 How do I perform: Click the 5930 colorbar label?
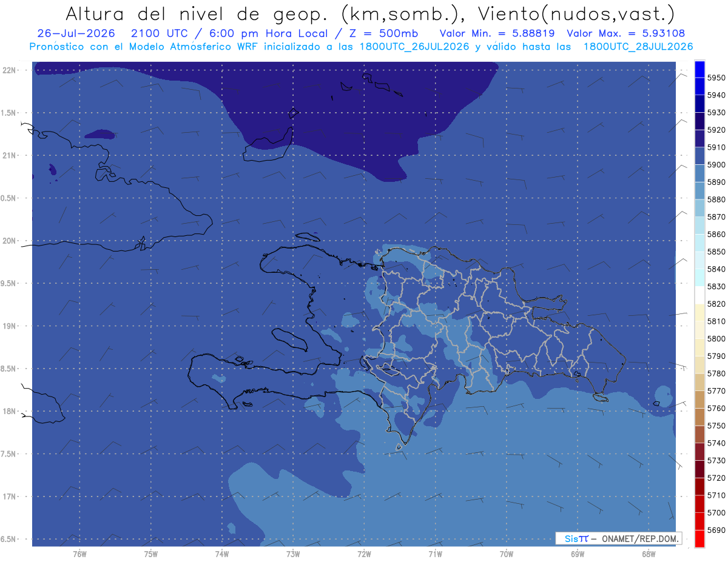coord(716,113)
